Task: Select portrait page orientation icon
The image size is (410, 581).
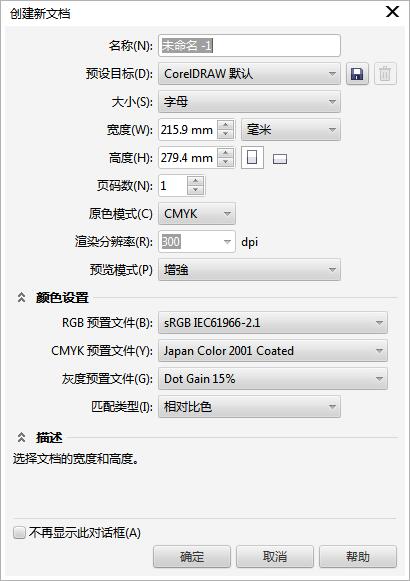Action: pyautogui.click(x=252, y=157)
